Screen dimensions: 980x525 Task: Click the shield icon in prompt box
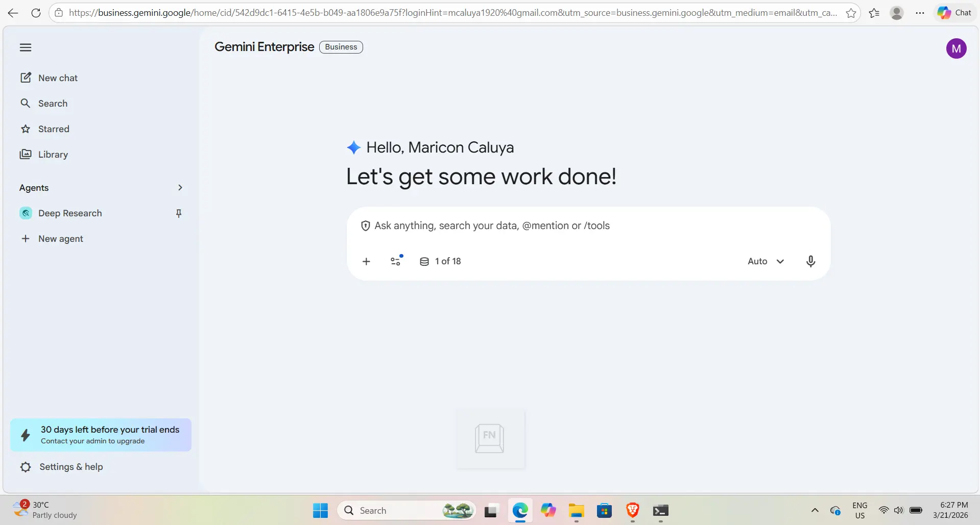(365, 226)
